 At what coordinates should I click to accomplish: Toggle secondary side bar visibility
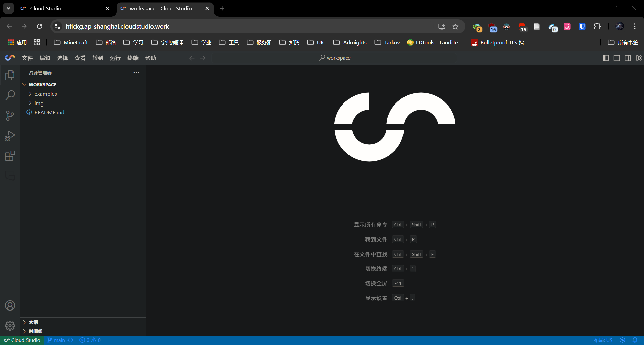point(628,58)
